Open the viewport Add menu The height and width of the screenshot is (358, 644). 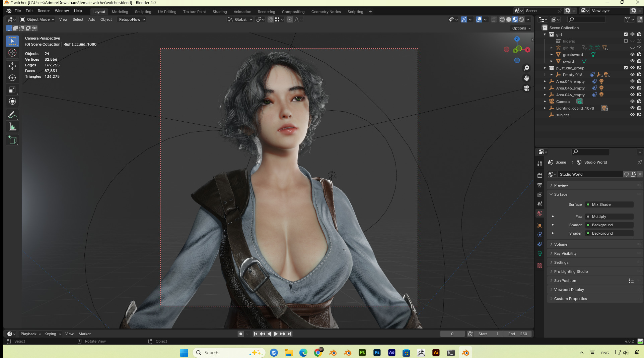pos(92,19)
